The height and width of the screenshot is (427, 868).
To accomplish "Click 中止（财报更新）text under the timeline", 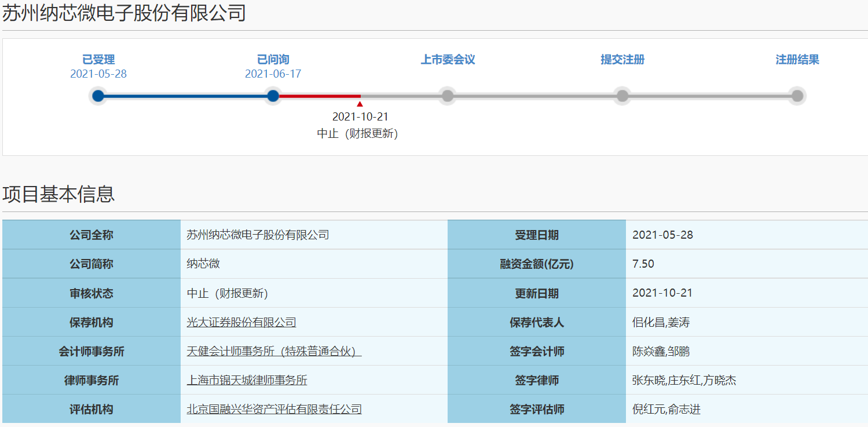I will tap(357, 133).
